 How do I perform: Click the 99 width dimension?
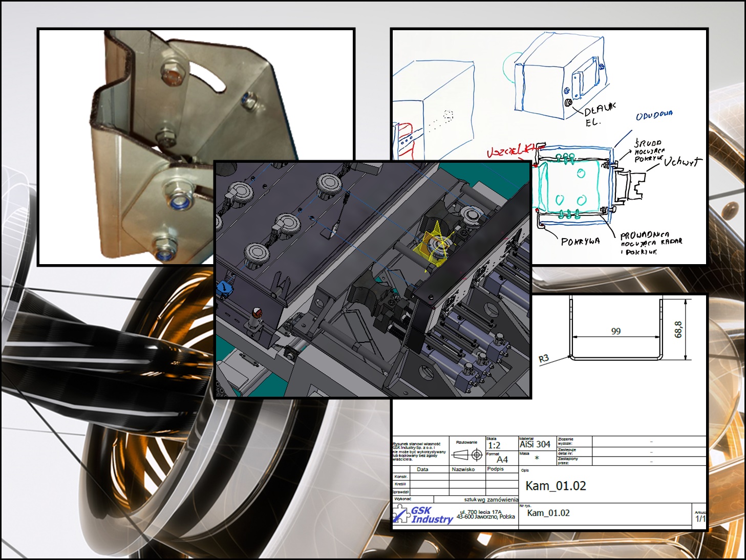coord(616,331)
